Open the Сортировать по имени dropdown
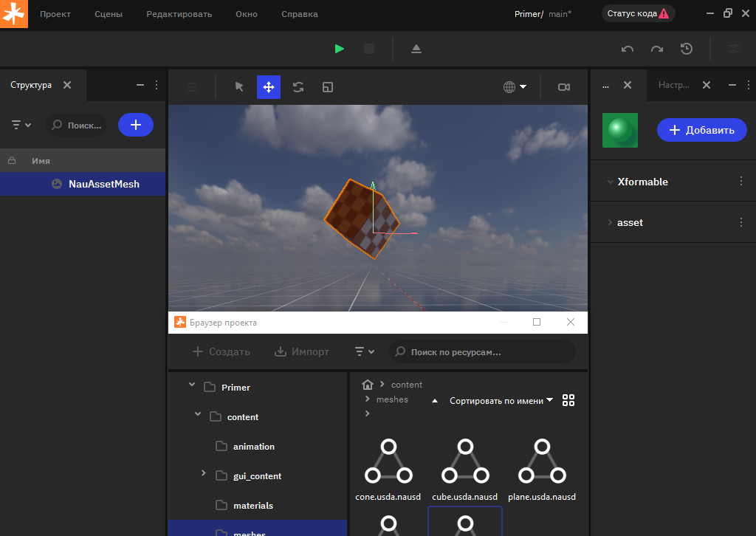756x536 pixels. point(501,401)
